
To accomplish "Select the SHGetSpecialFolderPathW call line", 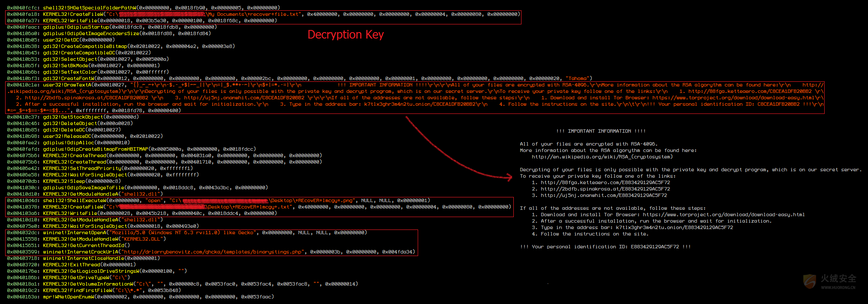I will click(143, 8).
